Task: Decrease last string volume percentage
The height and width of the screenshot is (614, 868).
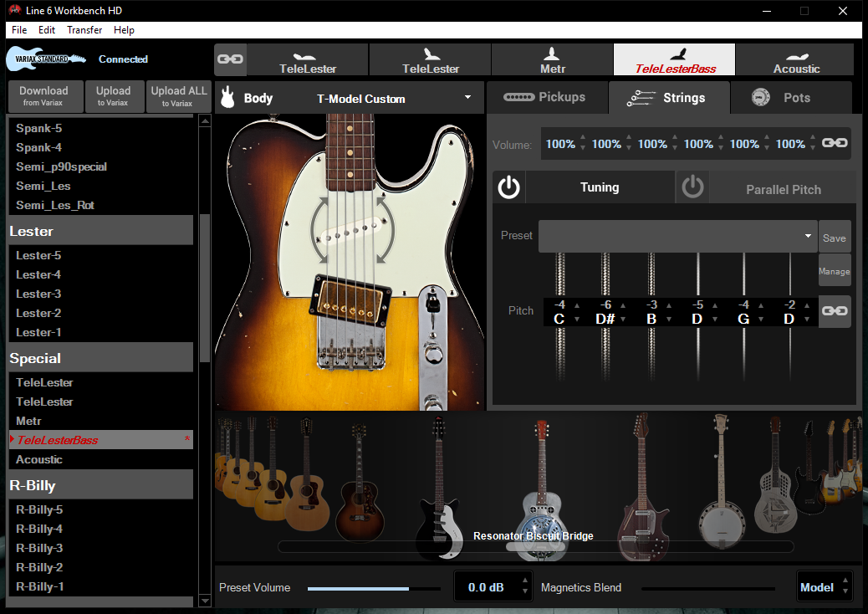Action: (x=813, y=148)
